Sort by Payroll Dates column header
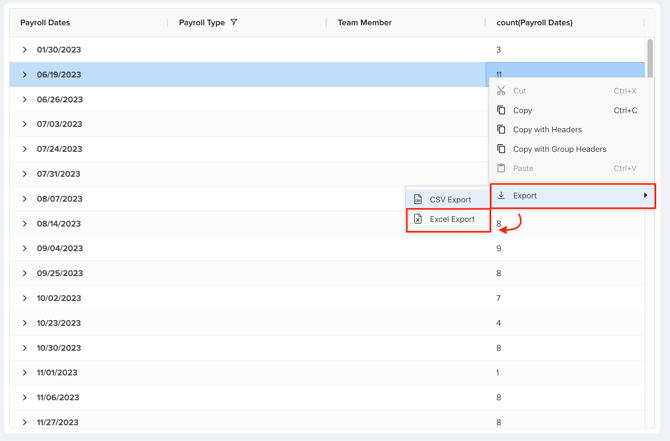The image size is (670, 441). tap(45, 22)
